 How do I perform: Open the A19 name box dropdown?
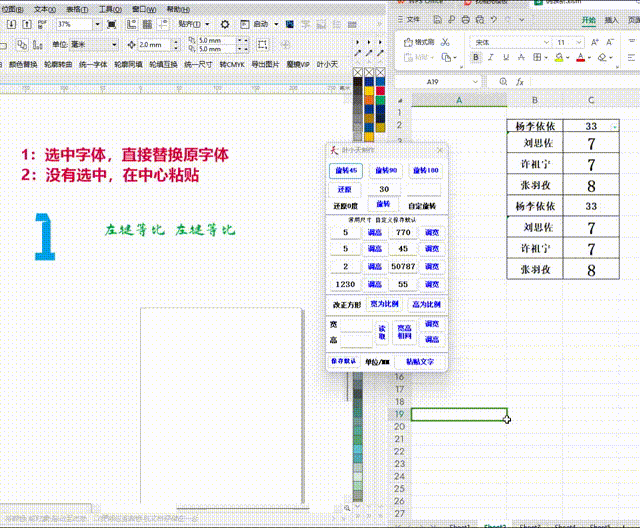click(x=476, y=82)
